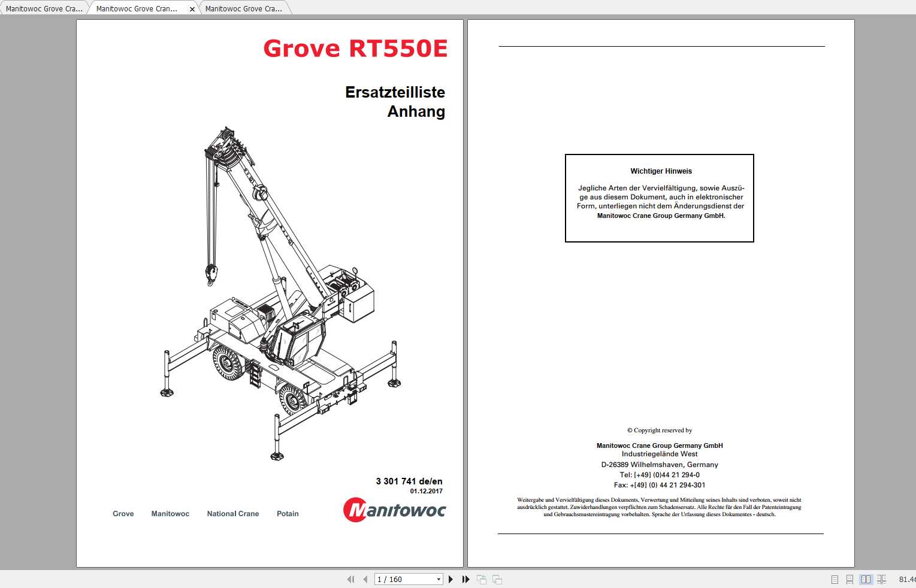Click the next page arrow icon
The width and height of the screenshot is (916, 588).
pyautogui.click(x=451, y=579)
